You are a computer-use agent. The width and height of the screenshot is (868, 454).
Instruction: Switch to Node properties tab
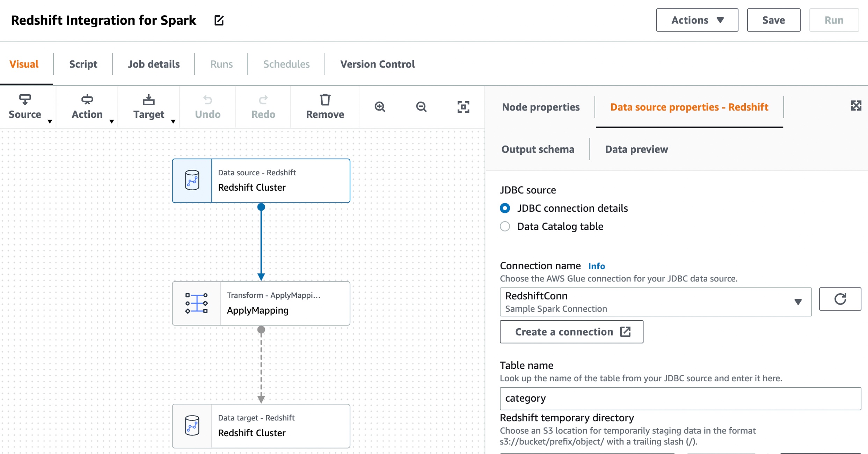(541, 107)
